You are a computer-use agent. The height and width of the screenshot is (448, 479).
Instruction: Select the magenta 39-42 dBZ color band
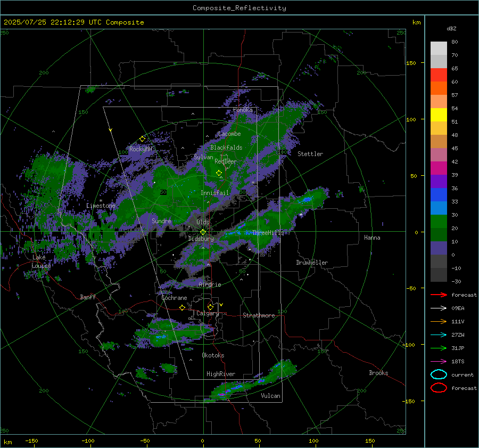click(439, 168)
